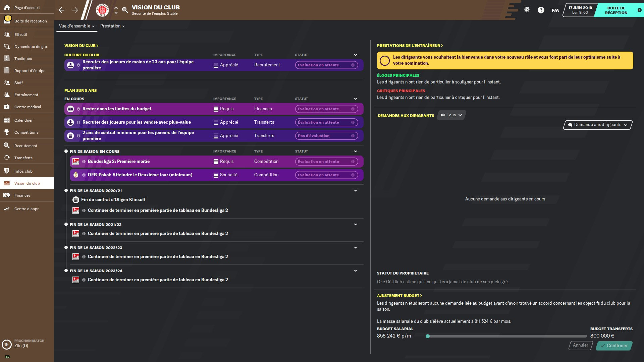
Task: Click the budget adjustment slider handle
Action: pos(428,336)
